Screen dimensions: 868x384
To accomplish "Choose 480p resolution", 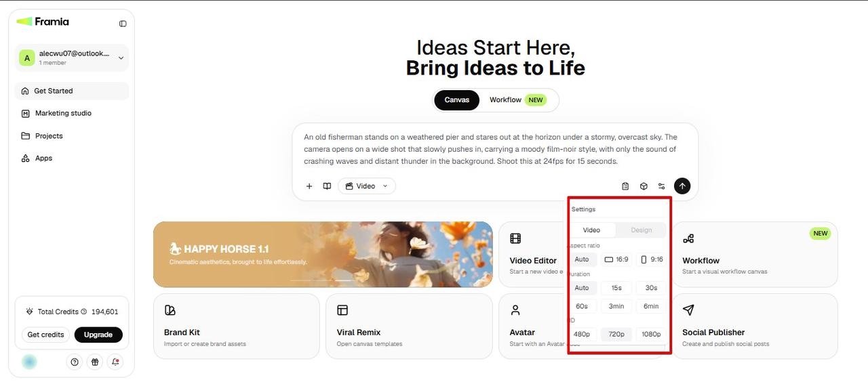I will point(582,334).
